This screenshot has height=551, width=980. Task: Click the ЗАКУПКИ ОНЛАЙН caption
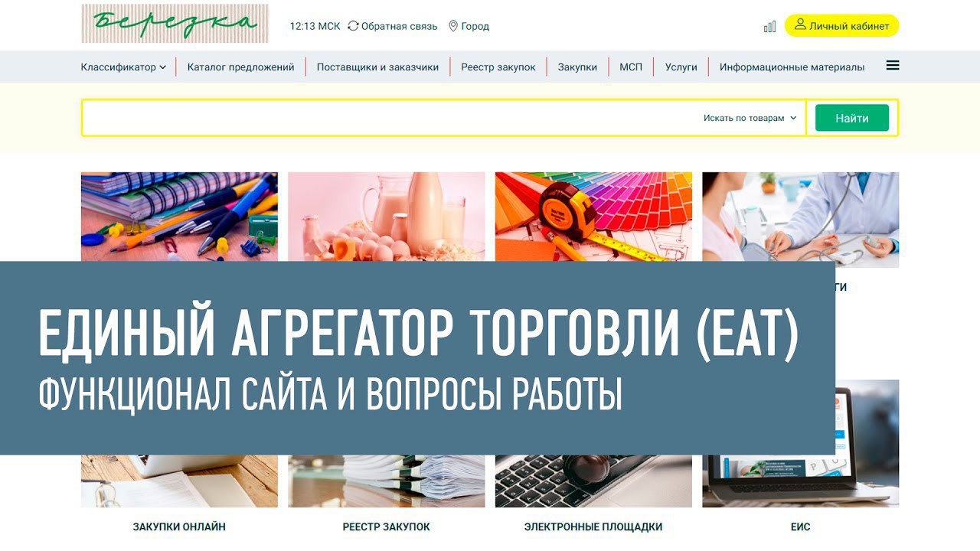[x=179, y=527]
